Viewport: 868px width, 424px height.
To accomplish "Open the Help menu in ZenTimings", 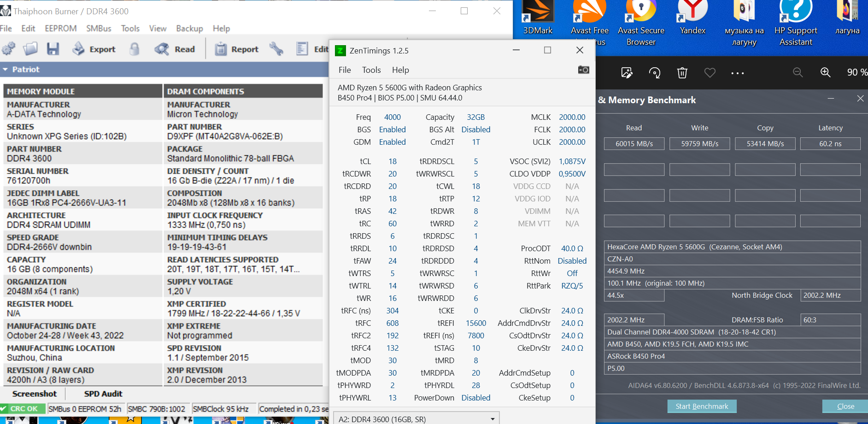I will point(400,70).
